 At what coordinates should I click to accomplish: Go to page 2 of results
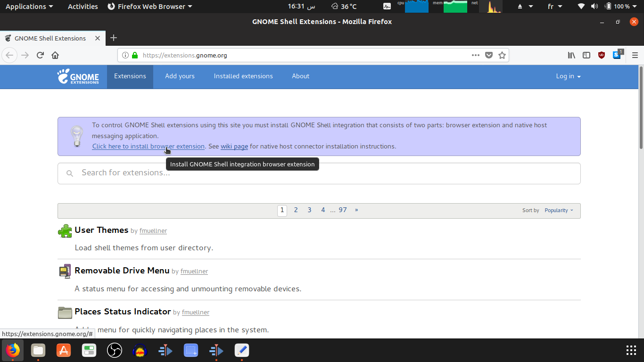(296, 210)
